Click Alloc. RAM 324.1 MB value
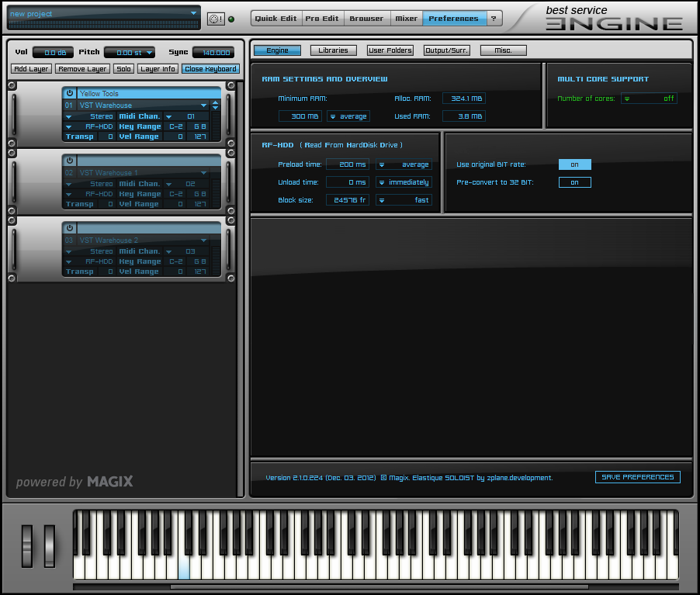The height and width of the screenshot is (595, 700). (x=464, y=99)
